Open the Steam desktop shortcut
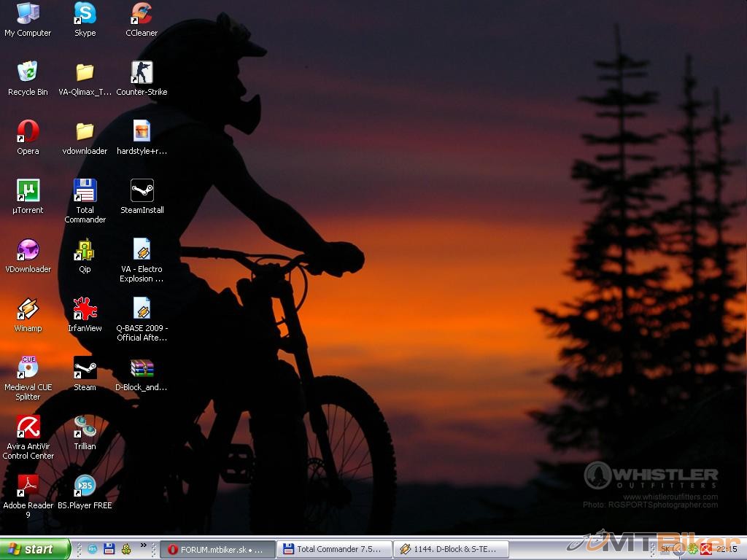Viewport: 747px width, 560px height. pos(85,367)
